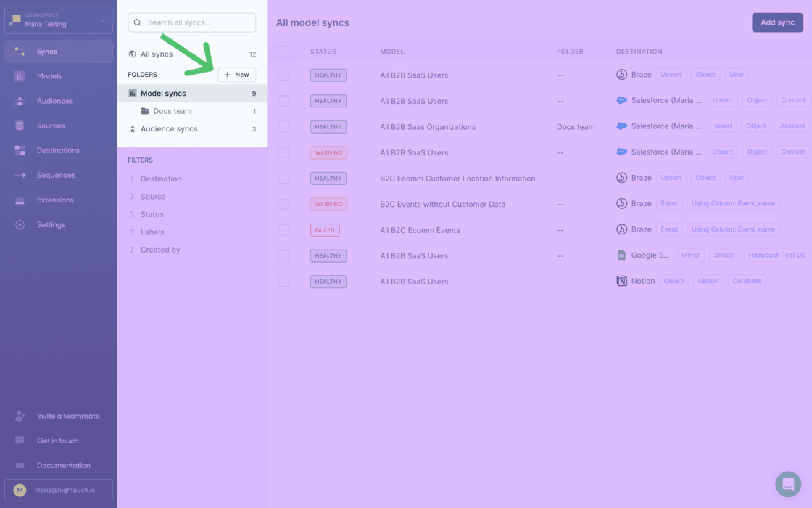Open the Docs team folder

coord(173,110)
